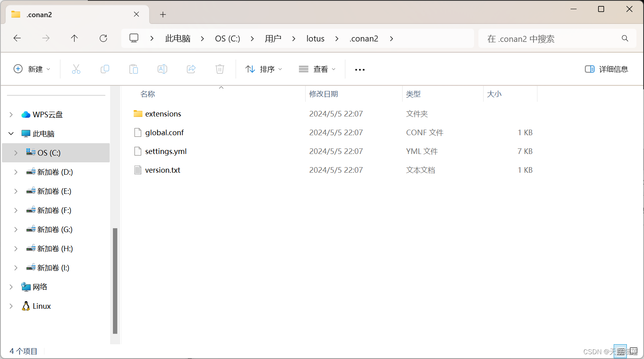This screenshot has width=644, height=359.
Task: Click lotus in the address breadcrumb
Action: click(315, 38)
